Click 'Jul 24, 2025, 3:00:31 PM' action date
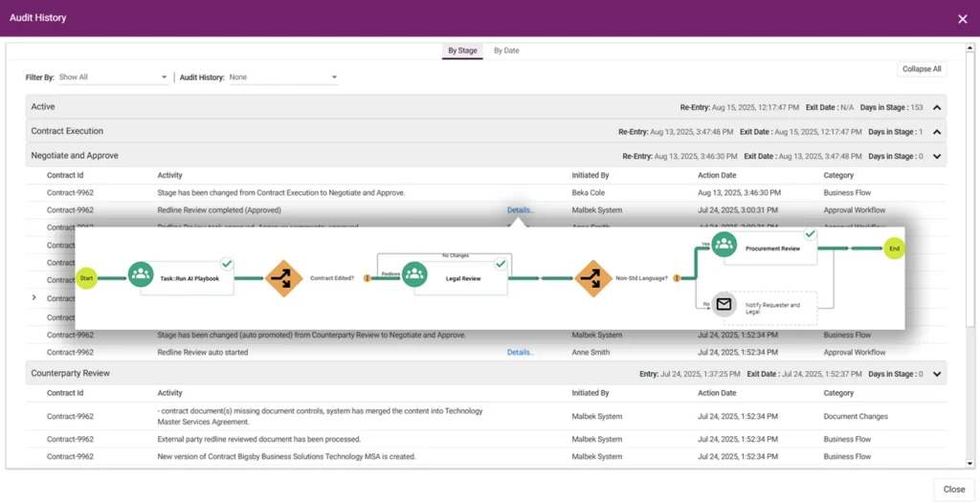Image resolution: width=980 pixels, height=502 pixels. click(738, 209)
